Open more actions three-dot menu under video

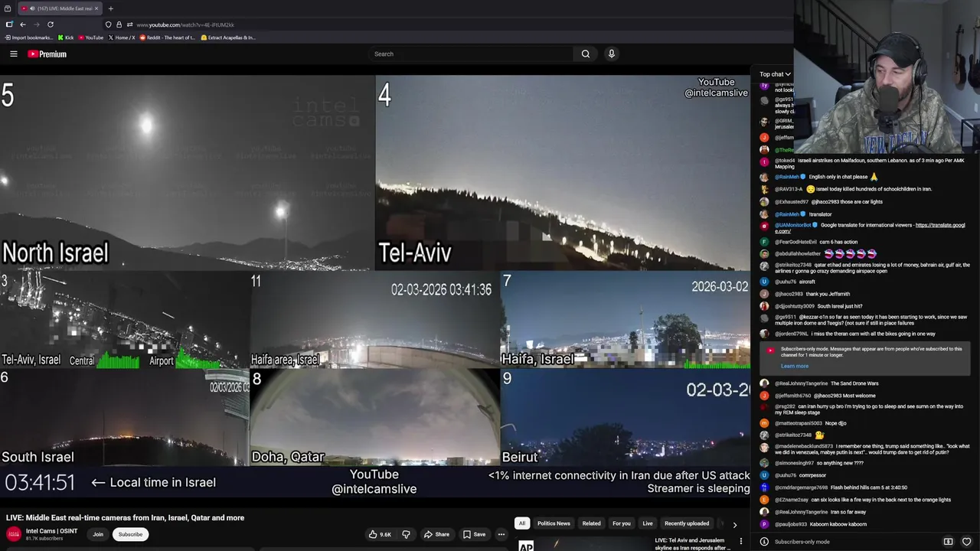(501, 534)
